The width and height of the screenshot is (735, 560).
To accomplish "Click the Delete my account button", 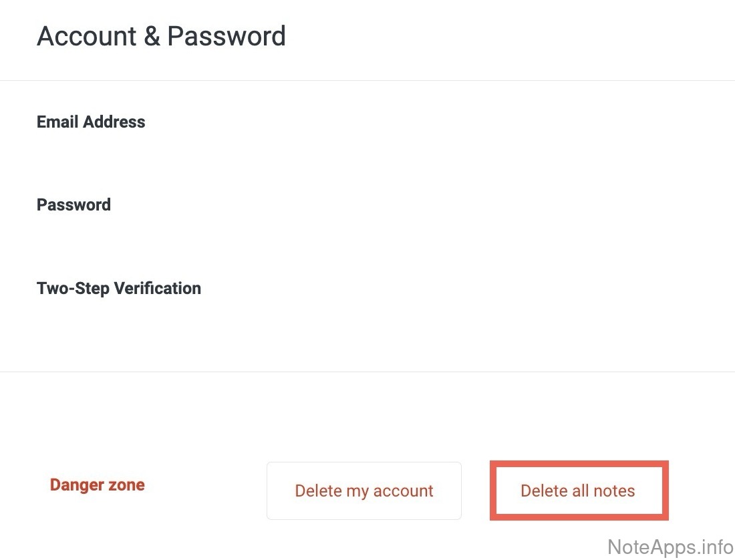I will click(364, 491).
